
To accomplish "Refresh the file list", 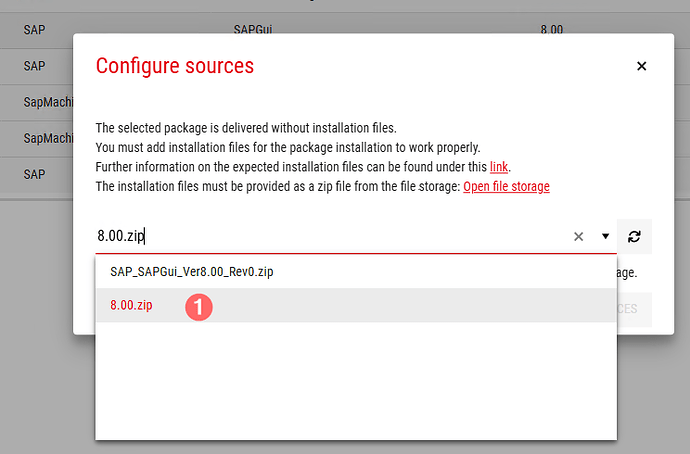I will [x=634, y=237].
